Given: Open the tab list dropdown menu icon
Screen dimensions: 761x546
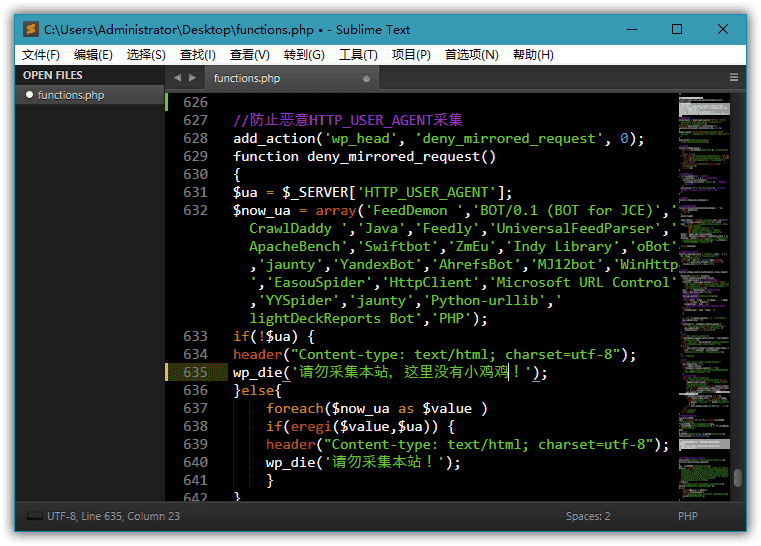Looking at the screenshot, I should (x=734, y=77).
